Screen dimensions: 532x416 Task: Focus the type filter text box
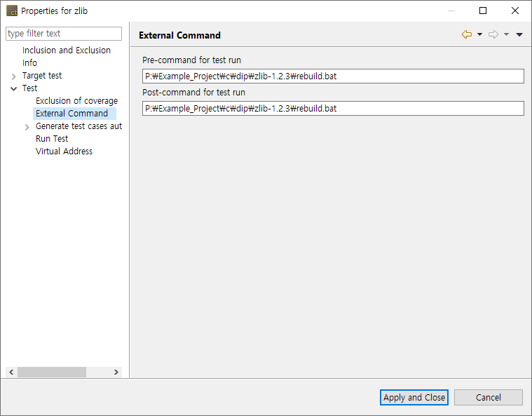(x=64, y=34)
